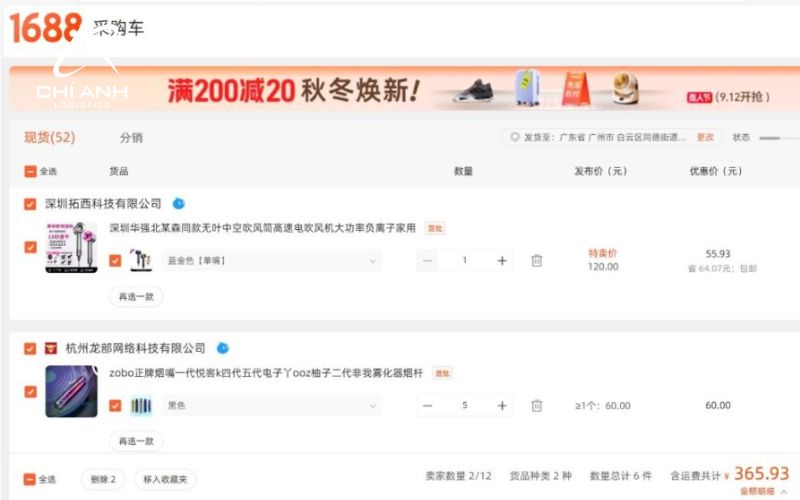Decrease zobo item quantity with minus
Image resolution: width=800 pixels, height=500 pixels.
pyautogui.click(x=428, y=406)
